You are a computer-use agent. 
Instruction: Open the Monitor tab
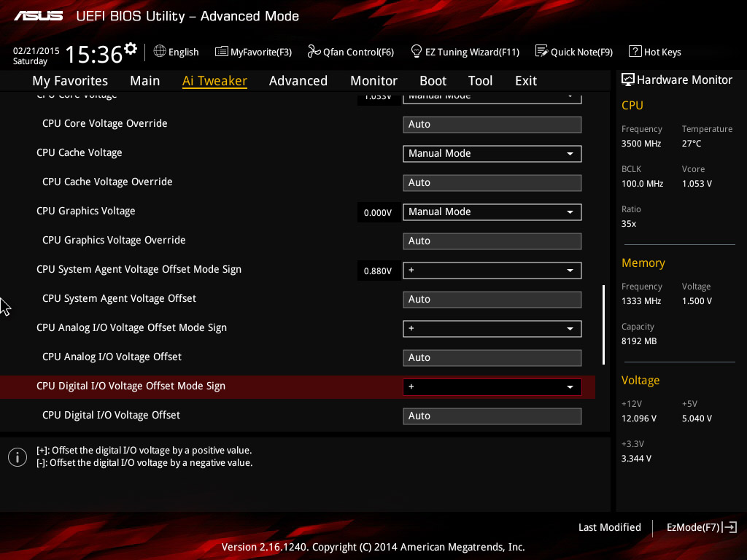coord(374,81)
